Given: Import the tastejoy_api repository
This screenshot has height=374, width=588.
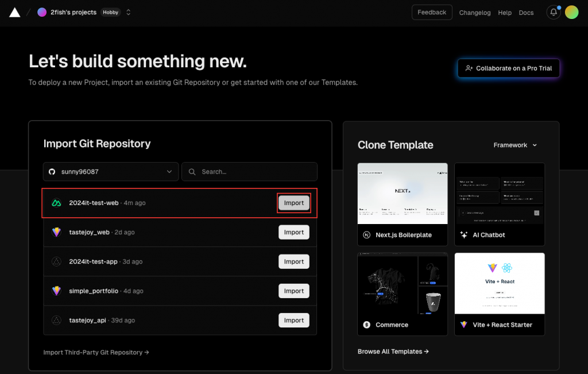Looking at the screenshot, I should (294, 321).
